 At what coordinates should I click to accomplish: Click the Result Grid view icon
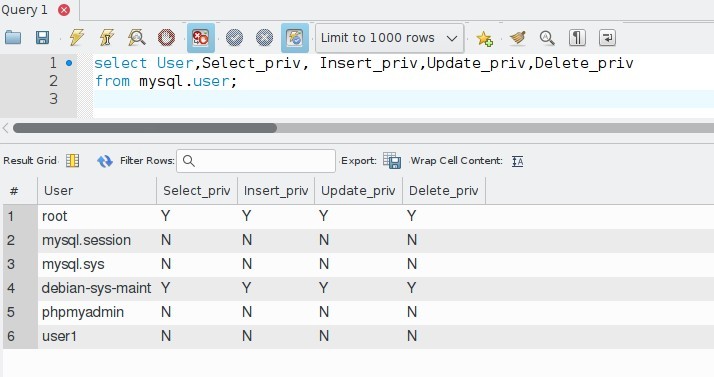pos(72,161)
